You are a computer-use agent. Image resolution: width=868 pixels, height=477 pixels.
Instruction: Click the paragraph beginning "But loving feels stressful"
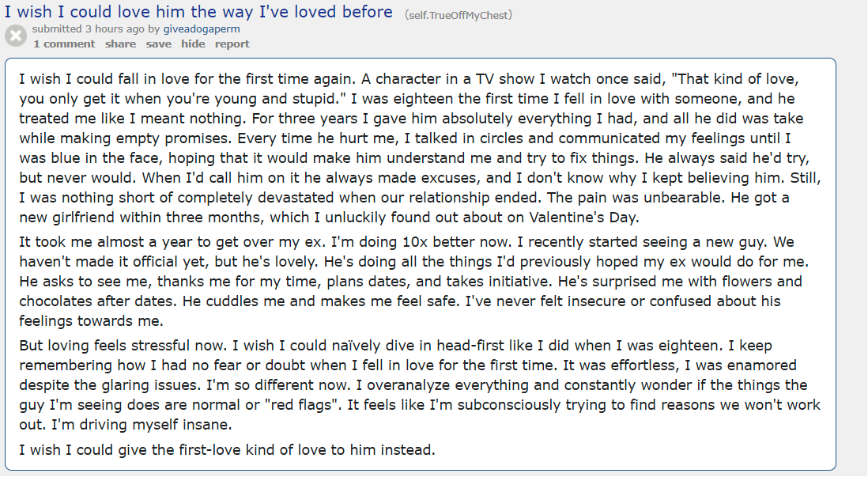[x=419, y=385]
